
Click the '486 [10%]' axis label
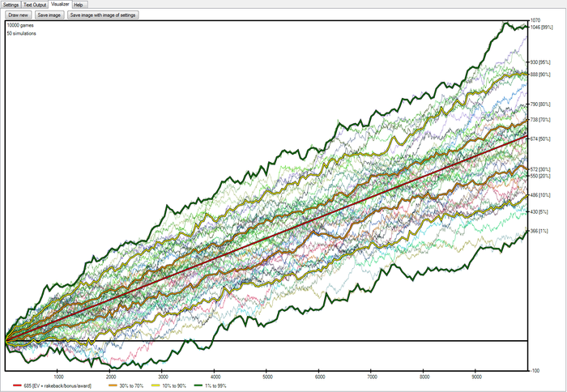[x=540, y=195]
